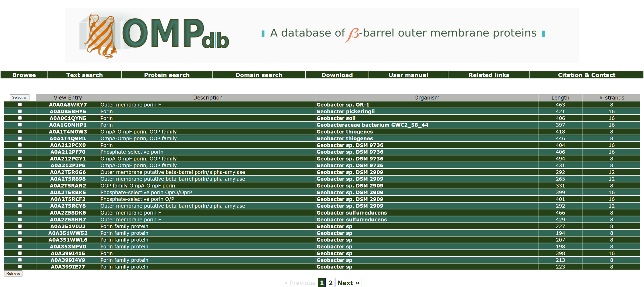
Task: Check the box for A0A212PF70
Action: pyautogui.click(x=20, y=152)
